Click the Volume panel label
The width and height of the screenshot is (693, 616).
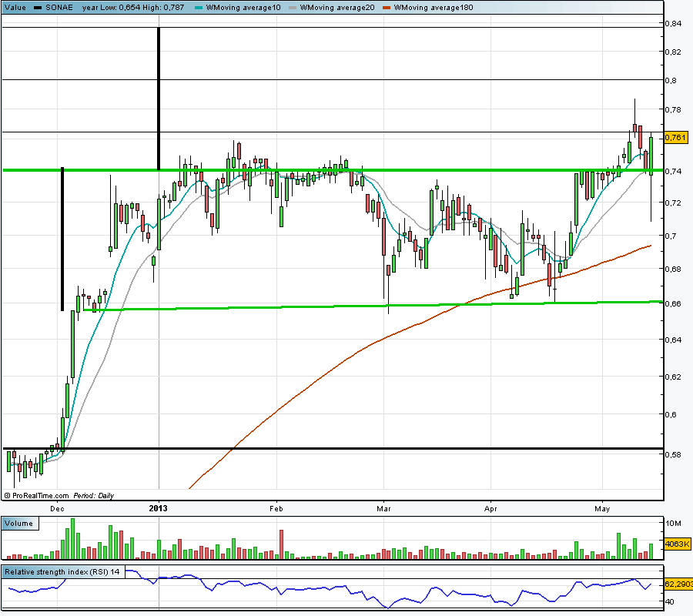click(19, 523)
